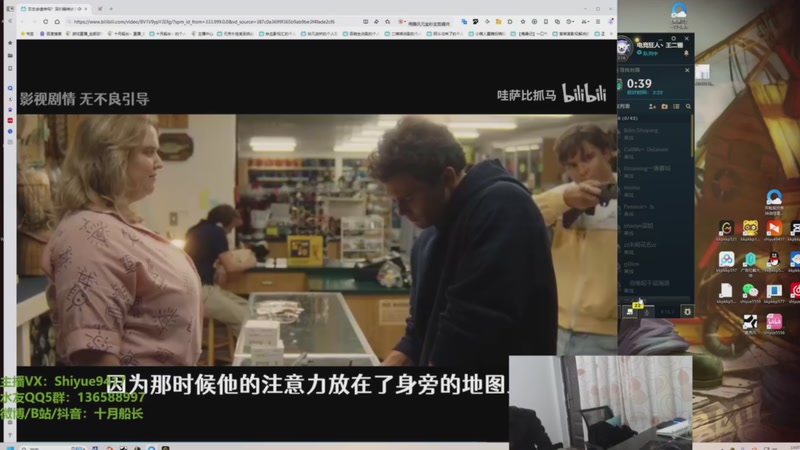Open the game client settings gear at bottom

(687, 311)
